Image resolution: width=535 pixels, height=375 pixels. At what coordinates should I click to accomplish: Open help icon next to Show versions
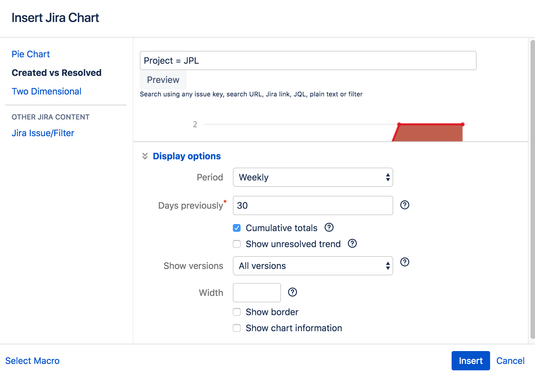point(404,262)
